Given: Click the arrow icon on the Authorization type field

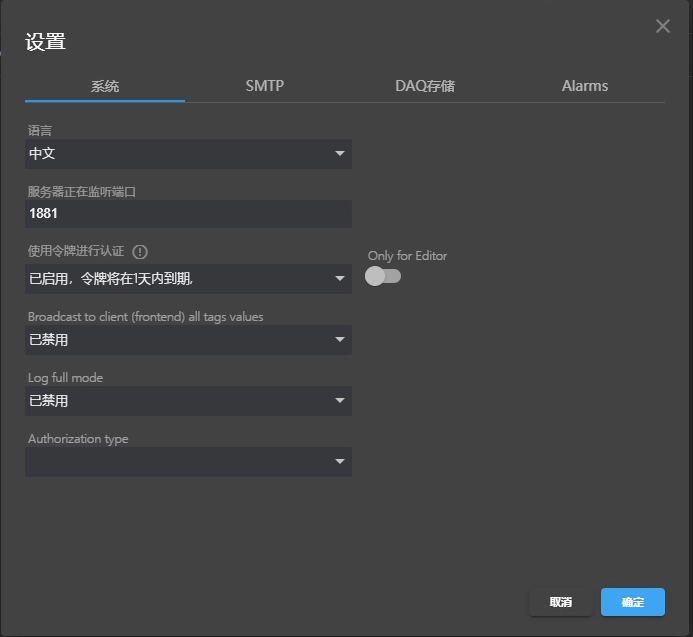Looking at the screenshot, I should click(x=340, y=462).
